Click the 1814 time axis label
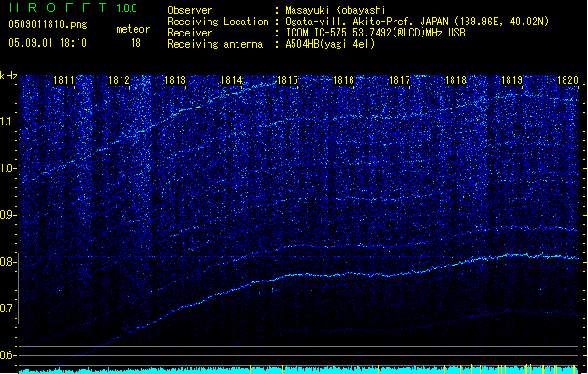 [232, 80]
